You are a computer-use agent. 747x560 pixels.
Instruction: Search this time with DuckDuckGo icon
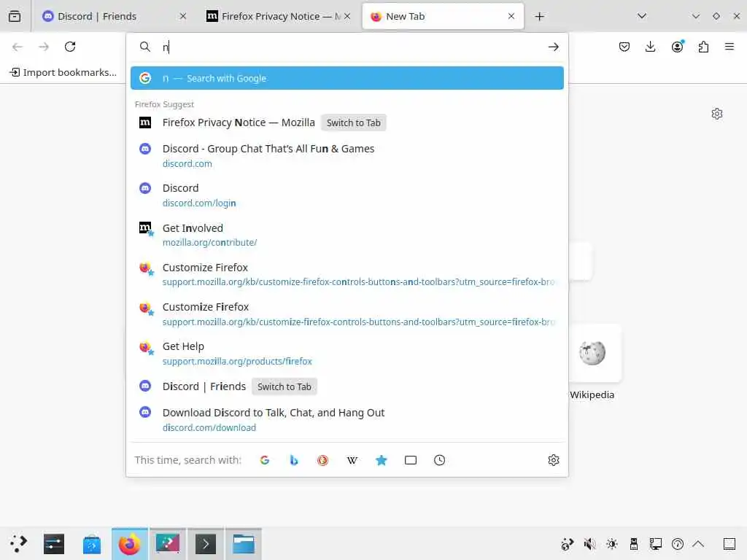322,460
